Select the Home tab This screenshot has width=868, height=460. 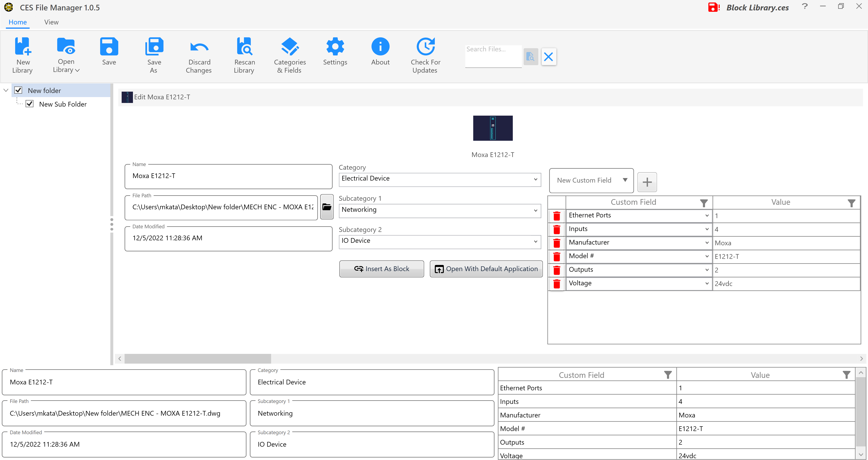tap(17, 22)
